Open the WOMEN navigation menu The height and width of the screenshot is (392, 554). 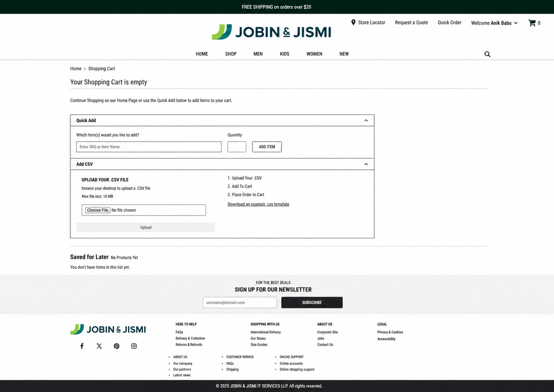(x=314, y=54)
